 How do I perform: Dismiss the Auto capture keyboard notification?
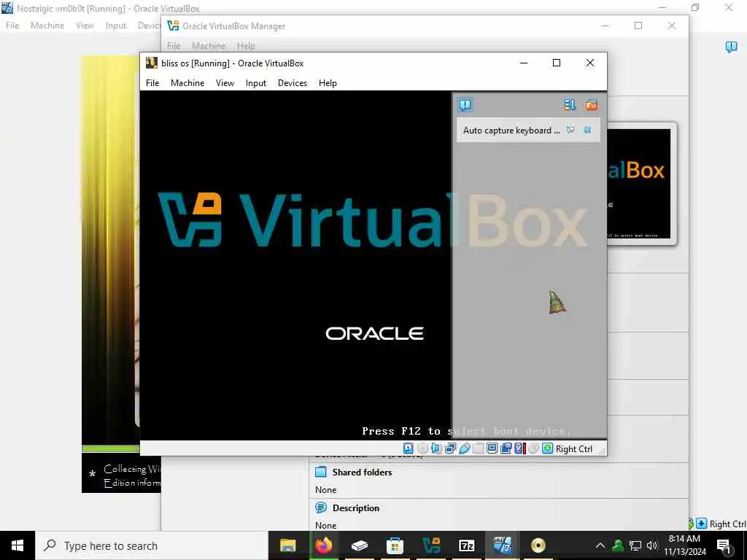tap(587, 130)
